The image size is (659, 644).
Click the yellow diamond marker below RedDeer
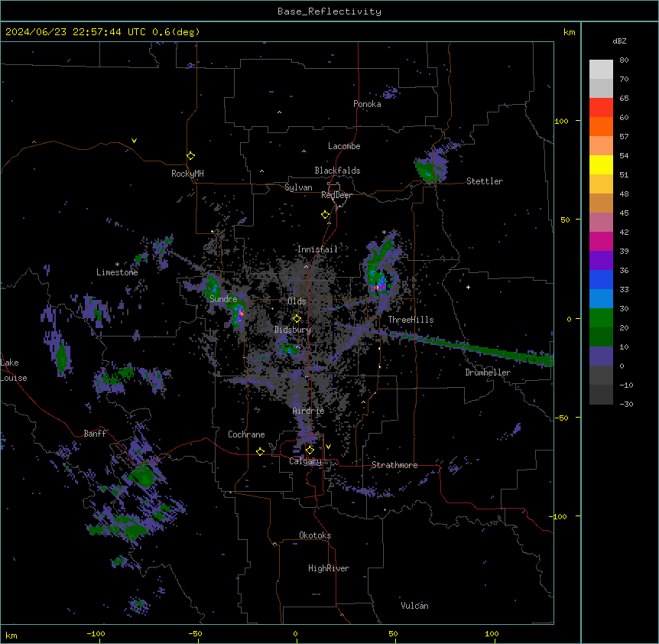click(326, 215)
